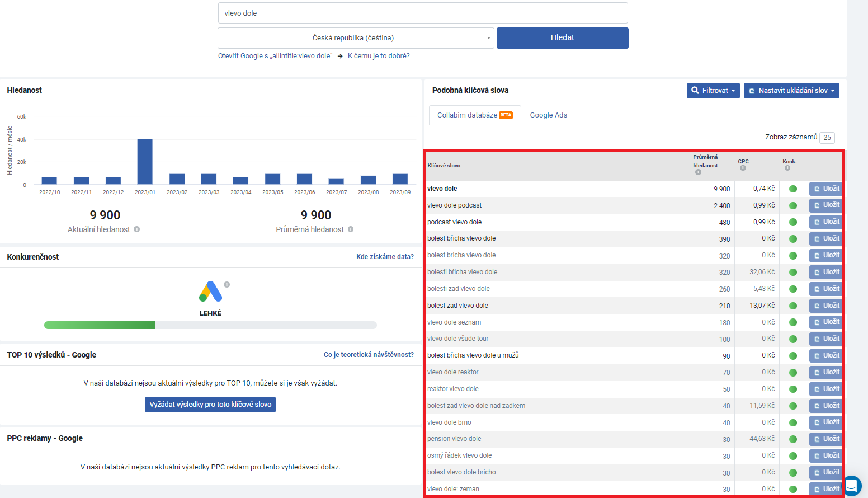Save keyword vlevo dole with Uložit
This screenshot has width=868, height=498.
[826, 189]
